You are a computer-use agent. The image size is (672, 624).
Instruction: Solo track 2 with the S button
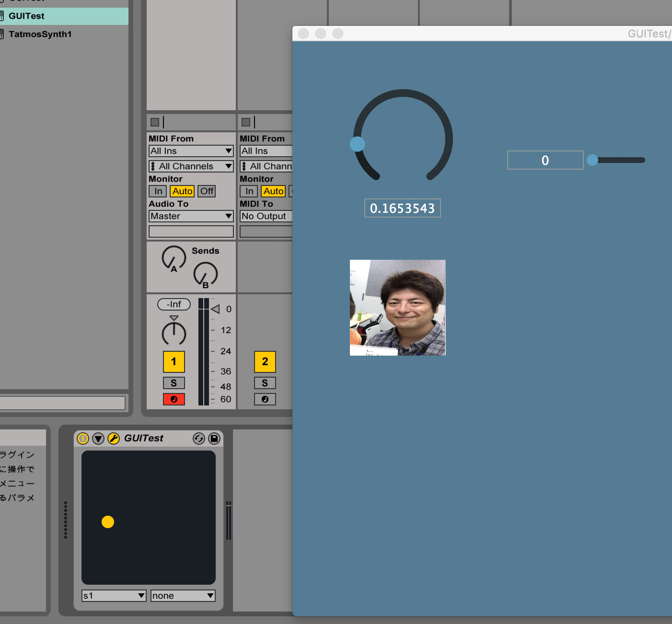[x=265, y=383]
